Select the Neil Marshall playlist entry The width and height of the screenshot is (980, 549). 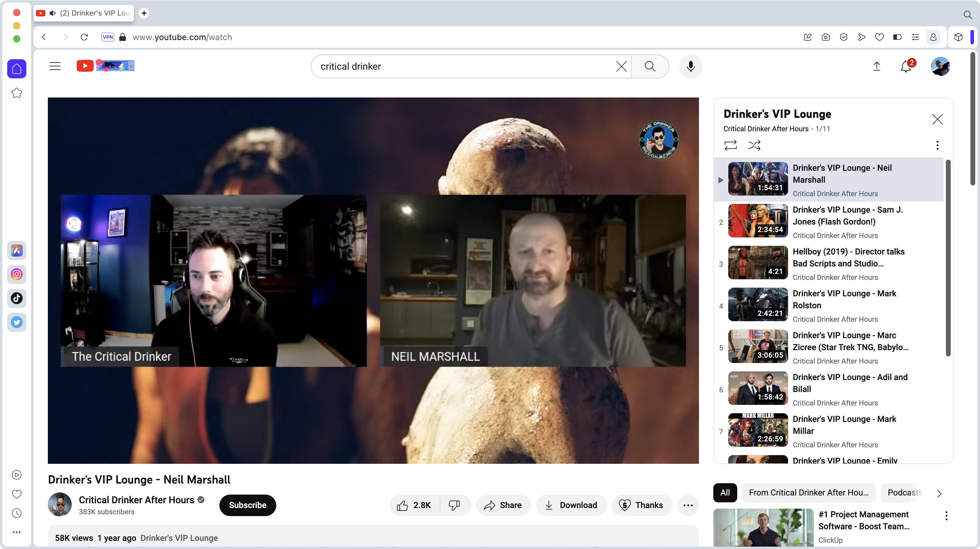(829, 180)
